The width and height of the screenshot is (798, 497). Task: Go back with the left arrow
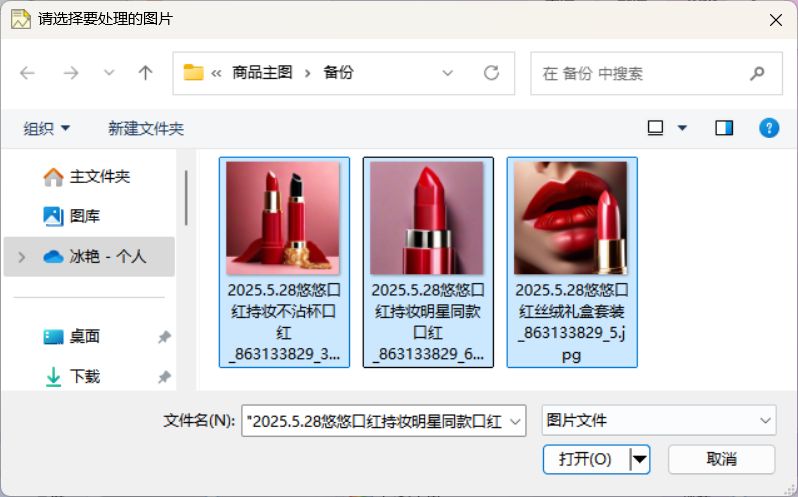(27, 73)
